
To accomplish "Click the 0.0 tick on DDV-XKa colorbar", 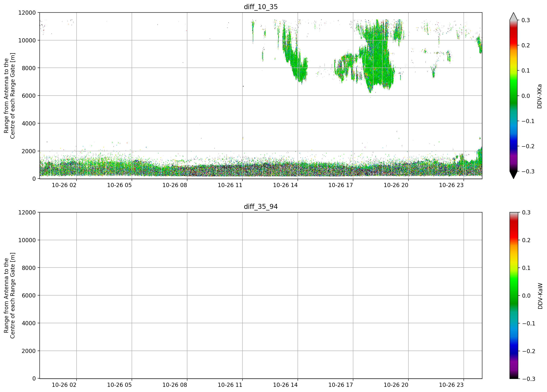I will [x=526, y=96].
